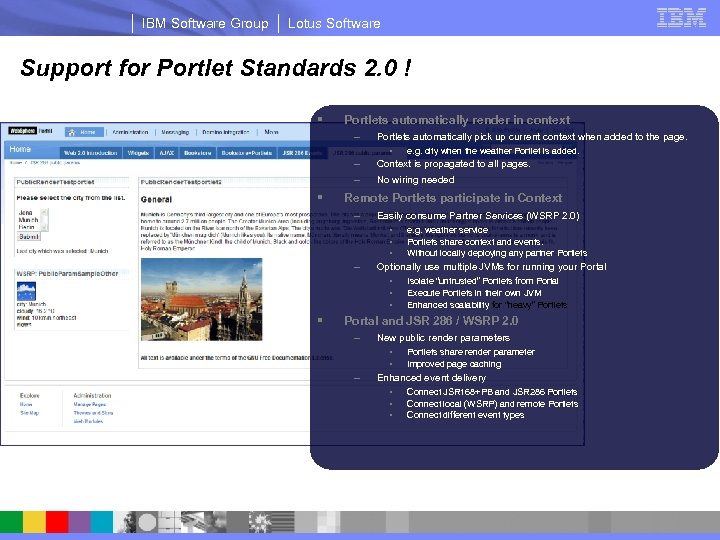
Task: Click 'IBM Software Group' in the slide header
Action: (x=205, y=23)
